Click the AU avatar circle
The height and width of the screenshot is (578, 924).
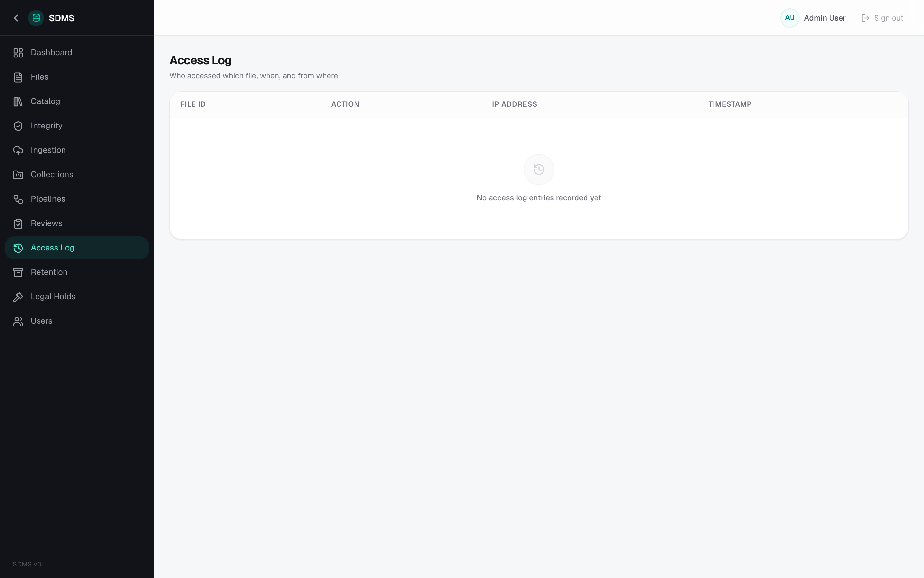(x=790, y=18)
